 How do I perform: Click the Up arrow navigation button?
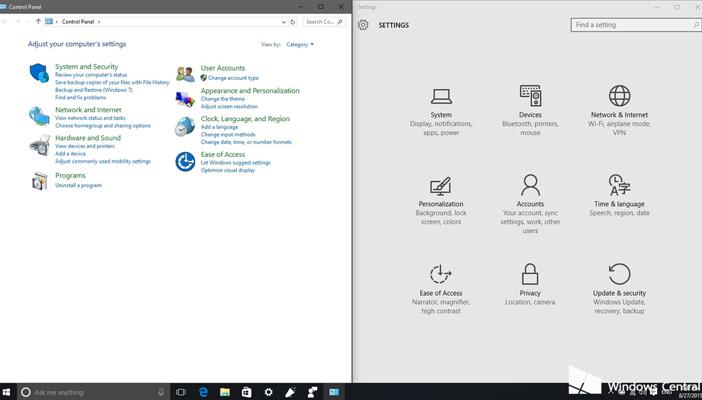coord(38,21)
